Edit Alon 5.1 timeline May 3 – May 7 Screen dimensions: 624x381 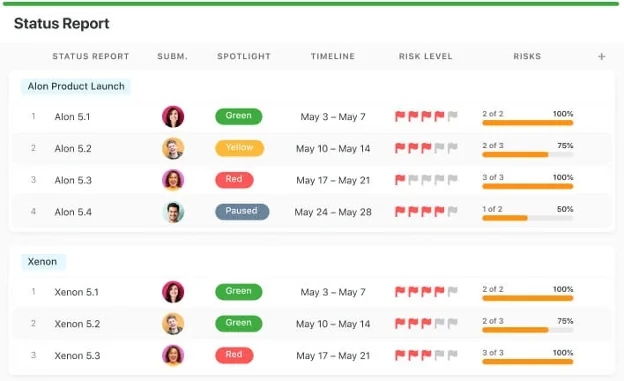tap(333, 117)
